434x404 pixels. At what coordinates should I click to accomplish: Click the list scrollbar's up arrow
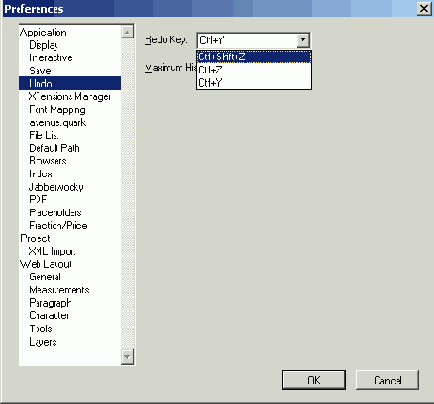127,32
